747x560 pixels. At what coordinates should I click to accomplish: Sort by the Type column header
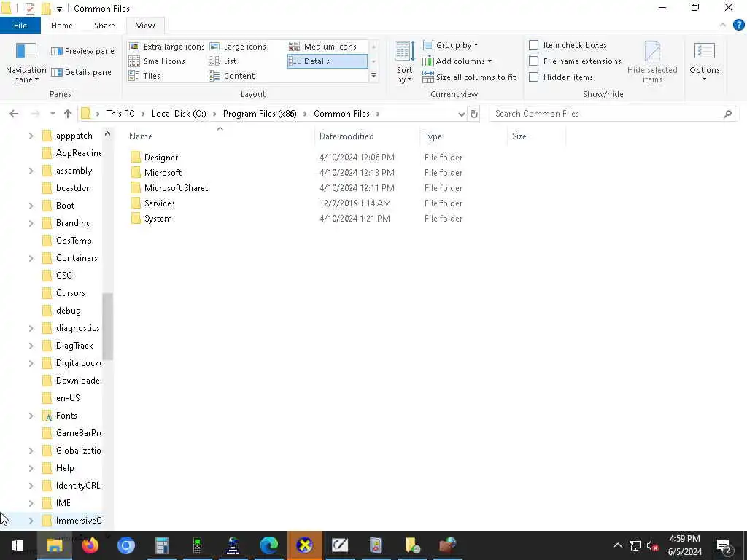pos(463,136)
